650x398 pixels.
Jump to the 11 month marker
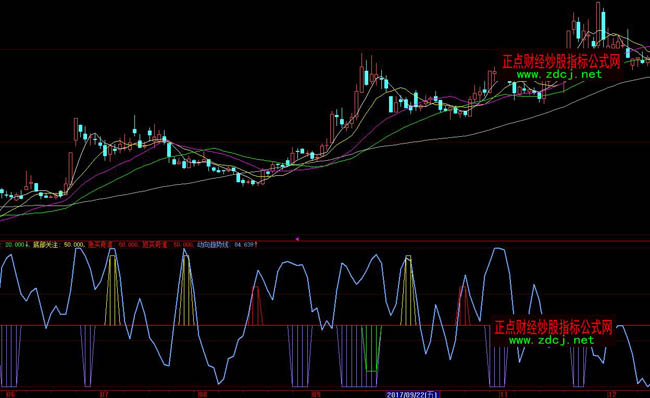pyautogui.click(x=503, y=394)
